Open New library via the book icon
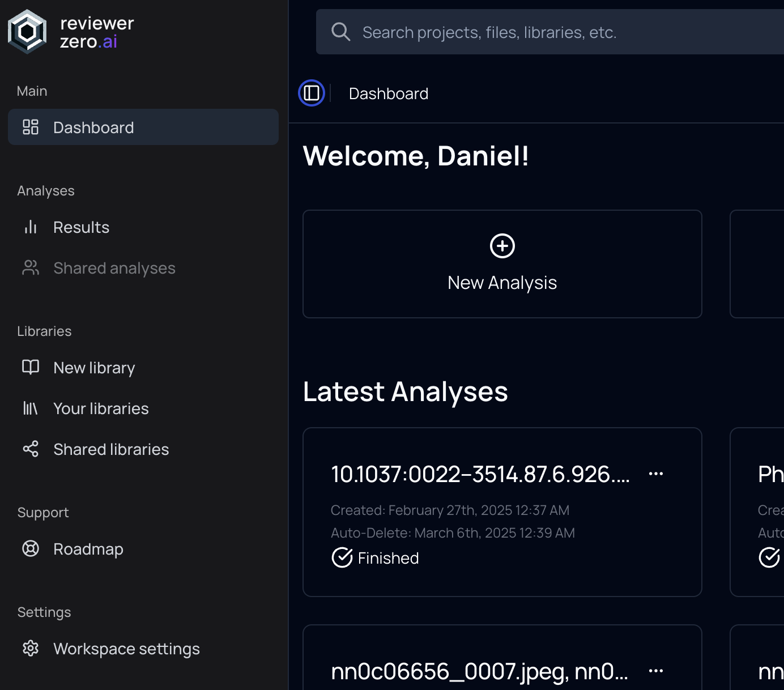784x690 pixels. 30,367
